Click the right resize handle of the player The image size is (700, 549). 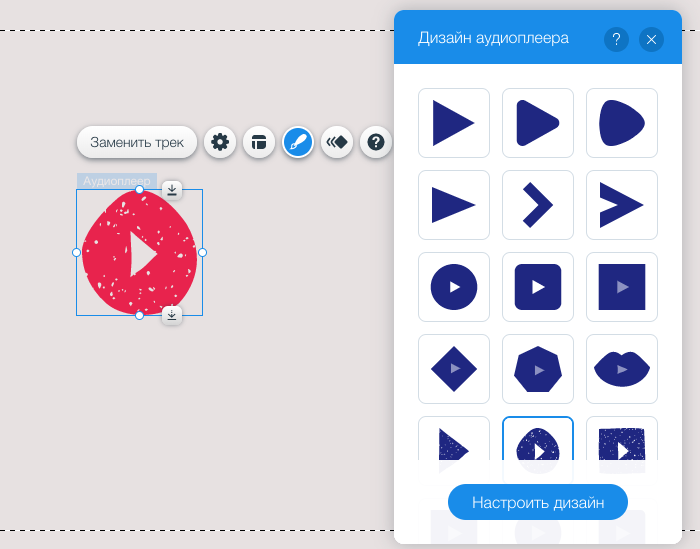pos(203,253)
